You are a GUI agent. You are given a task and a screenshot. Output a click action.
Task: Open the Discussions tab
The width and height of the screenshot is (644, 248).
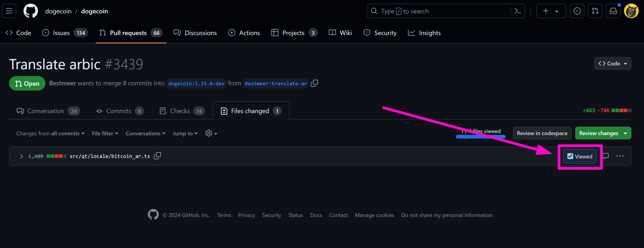coord(195,33)
